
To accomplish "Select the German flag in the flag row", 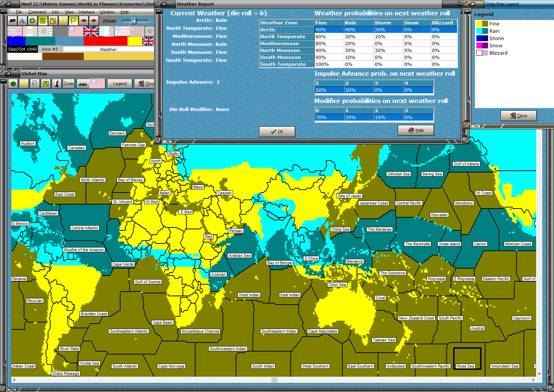I will pyautogui.click(x=15, y=31).
